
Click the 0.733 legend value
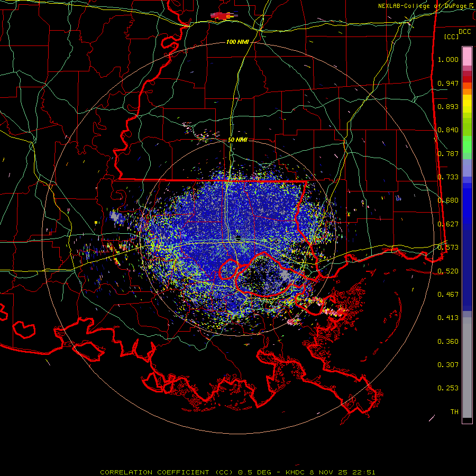click(448, 177)
